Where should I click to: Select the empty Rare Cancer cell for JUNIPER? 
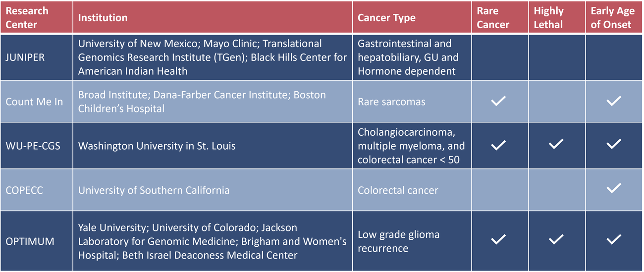(498, 57)
